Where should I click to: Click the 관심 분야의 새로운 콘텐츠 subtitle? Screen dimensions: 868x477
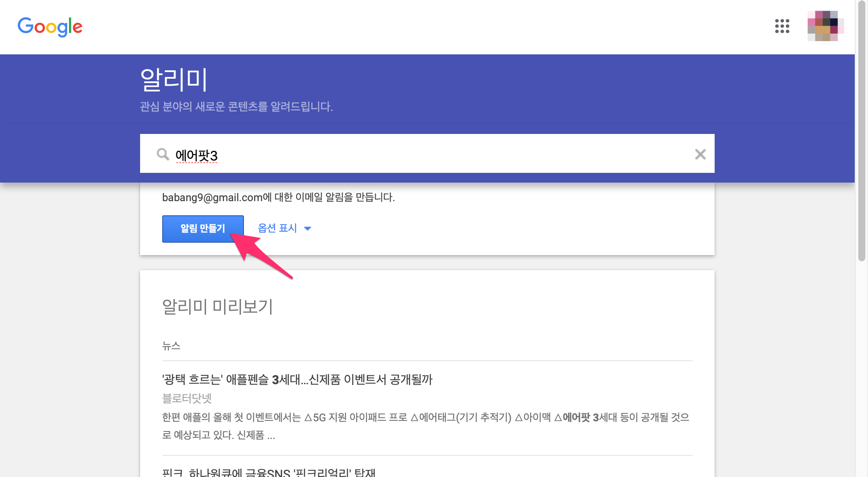[x=236, y=107]
